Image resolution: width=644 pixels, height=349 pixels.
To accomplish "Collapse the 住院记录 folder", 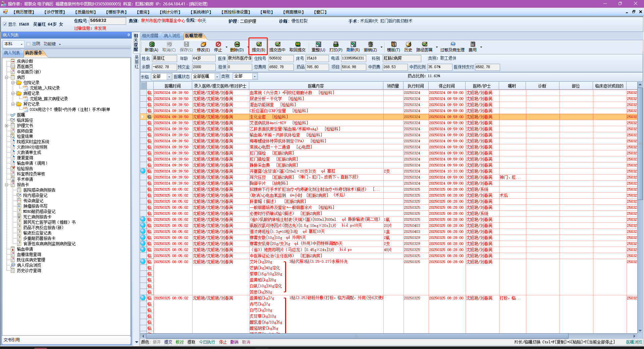I will pos(13,83).
